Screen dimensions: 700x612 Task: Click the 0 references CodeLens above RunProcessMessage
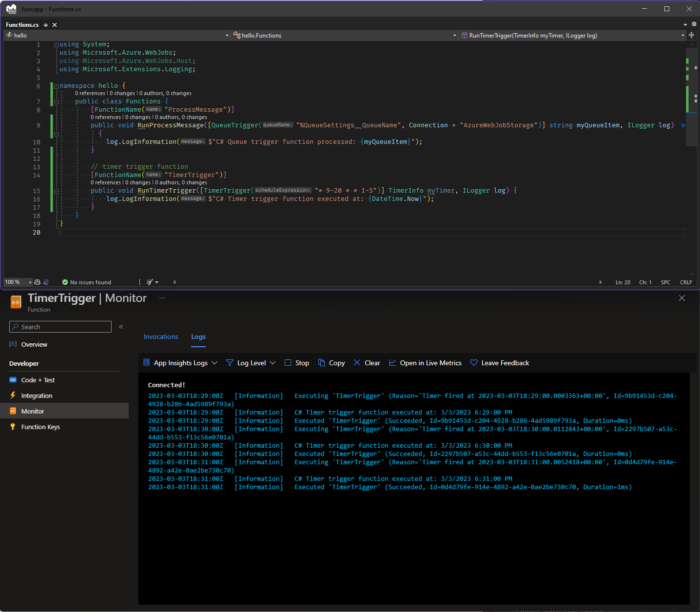tap(106, 117)
